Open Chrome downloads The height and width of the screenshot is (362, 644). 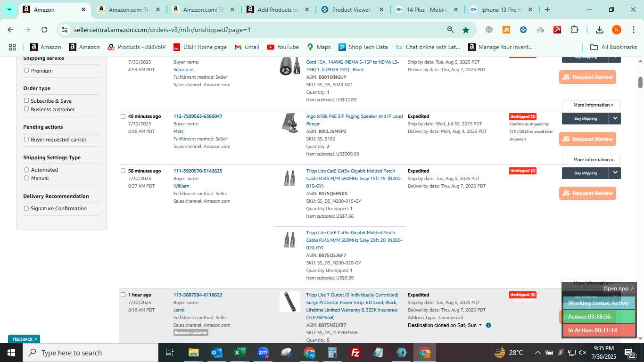click(x=600, y=30)
